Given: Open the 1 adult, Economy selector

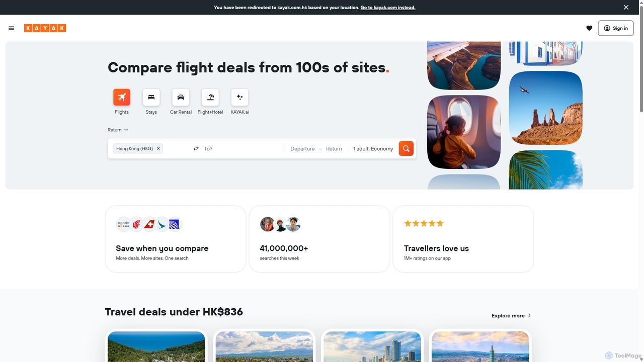Looking at the screenshot, I should tap(373, 149).
